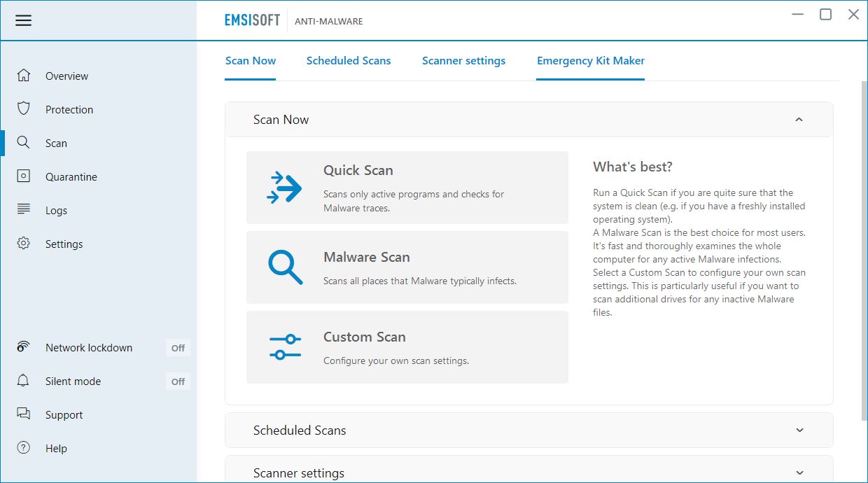Image resolution: width=868 pixels, height=483 pixels.
Task: Start a Malware Scan
Action: tap(407, 267)
